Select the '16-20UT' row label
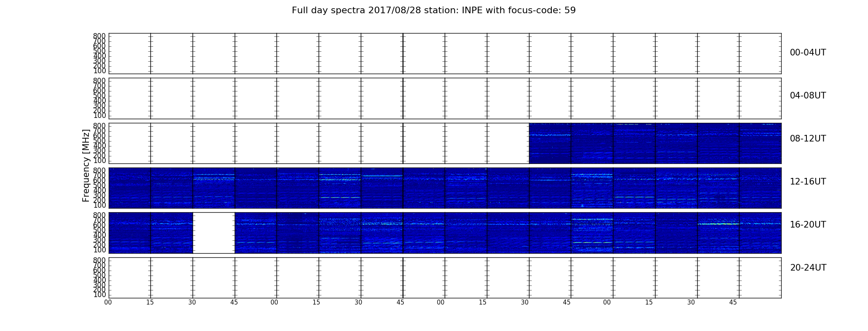This screenshot has width=868, height=331. click(x=808, y=225)
